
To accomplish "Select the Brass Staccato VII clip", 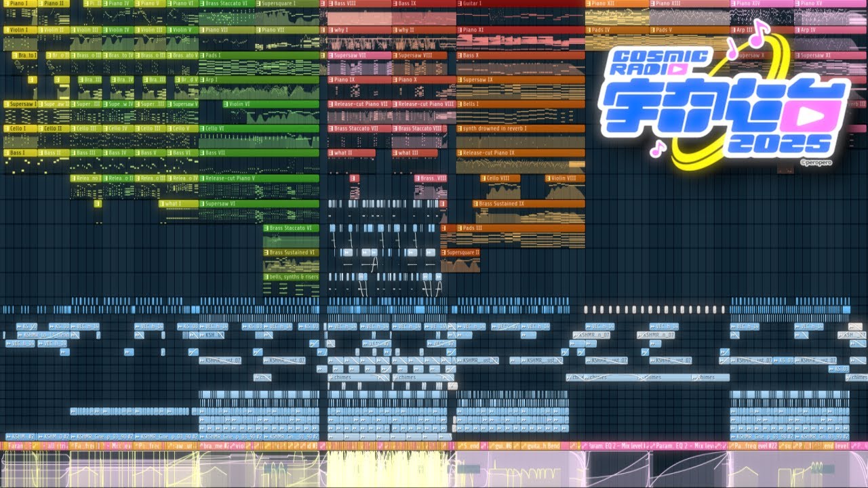I will (359, 129).
